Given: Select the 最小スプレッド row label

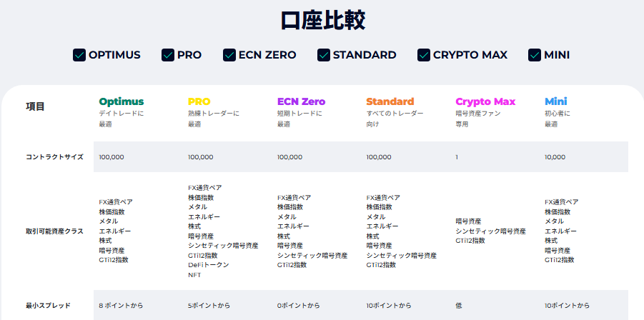Looking at the screenshot, I should pyautogui.click(x=48, y=306).
